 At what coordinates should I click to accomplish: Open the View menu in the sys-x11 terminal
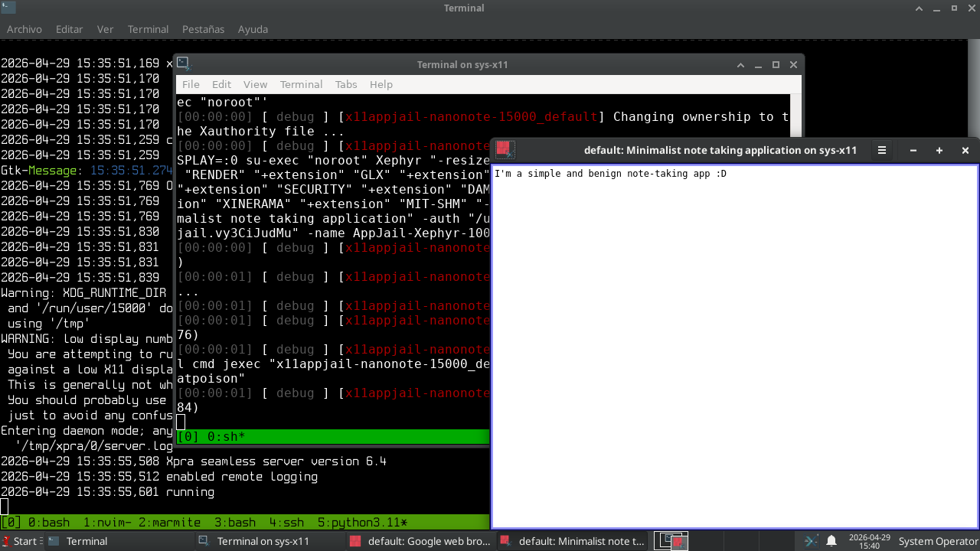coord(255,84)
